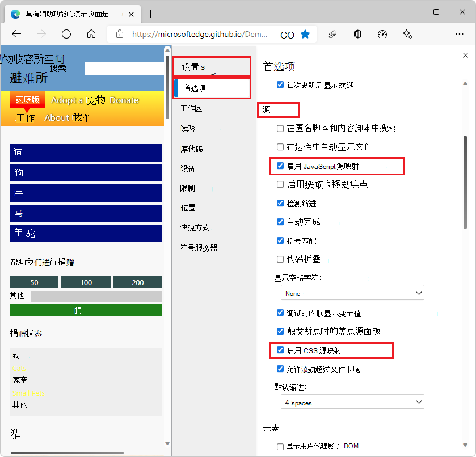Click the green 捐 donate button
476x457 pixels.
click(x=86, y=311)
